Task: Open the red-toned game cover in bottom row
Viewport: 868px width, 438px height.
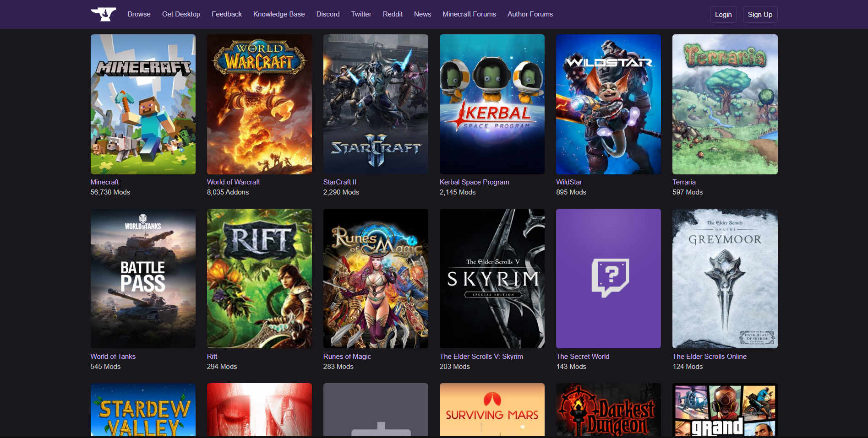Action: (x=259, y=410)
